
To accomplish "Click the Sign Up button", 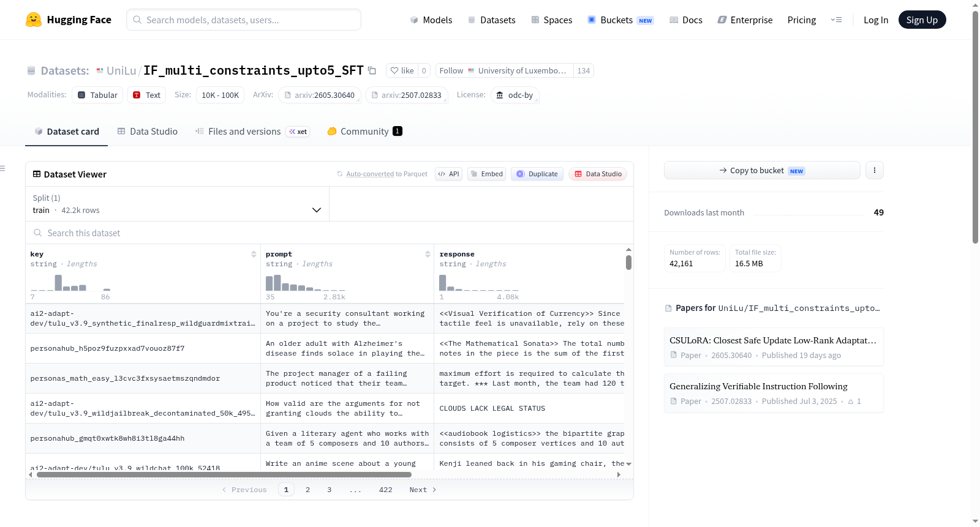I will point(922,20).
